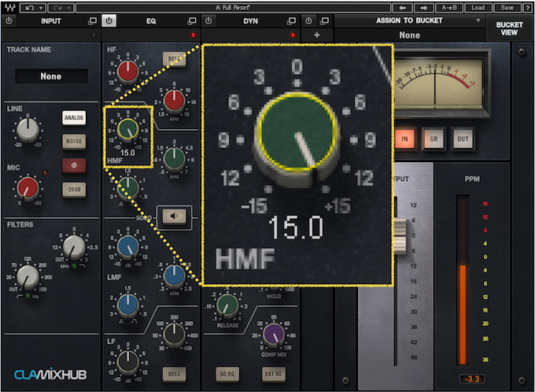Image resolution: width=535 pixels, height=392 pixels.
Task: Open the Assign To Bucket dropdown
Action: pos(409,20)
